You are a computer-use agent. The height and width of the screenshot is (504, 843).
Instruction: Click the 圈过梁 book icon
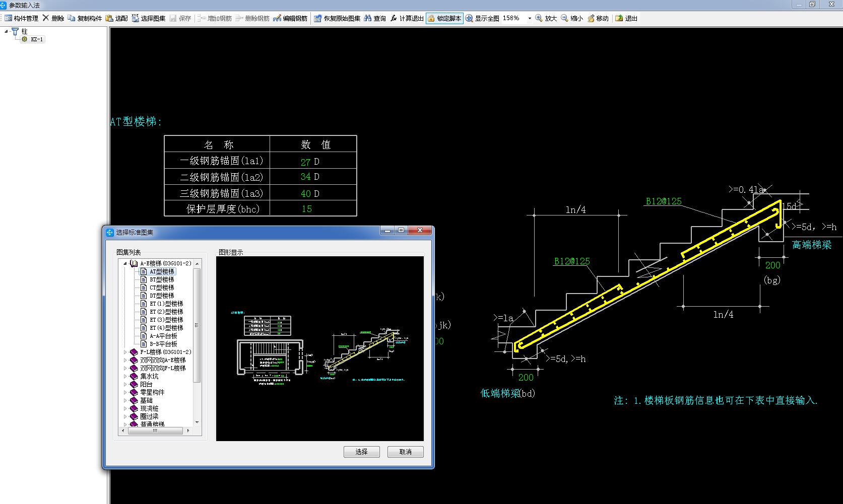pyautogui.click(x=134, y=416)
